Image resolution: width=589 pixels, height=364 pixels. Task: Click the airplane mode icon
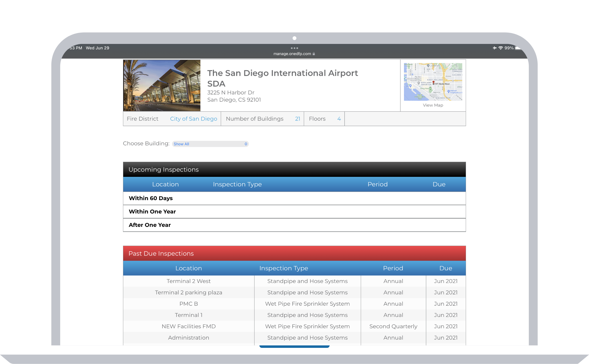click(495, 48)
